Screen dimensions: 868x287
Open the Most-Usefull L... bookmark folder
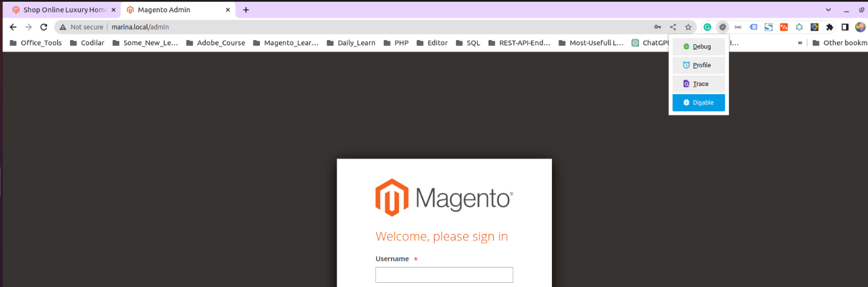pyautogui.click(x=590, y=43)
